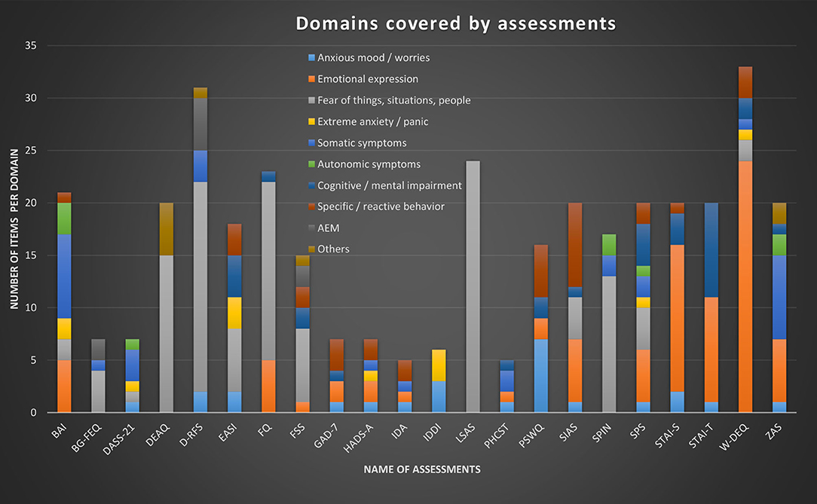Screen dimensions: 817x504
Task: Click the y-axis tick label "30"
Action: point(31,99)
